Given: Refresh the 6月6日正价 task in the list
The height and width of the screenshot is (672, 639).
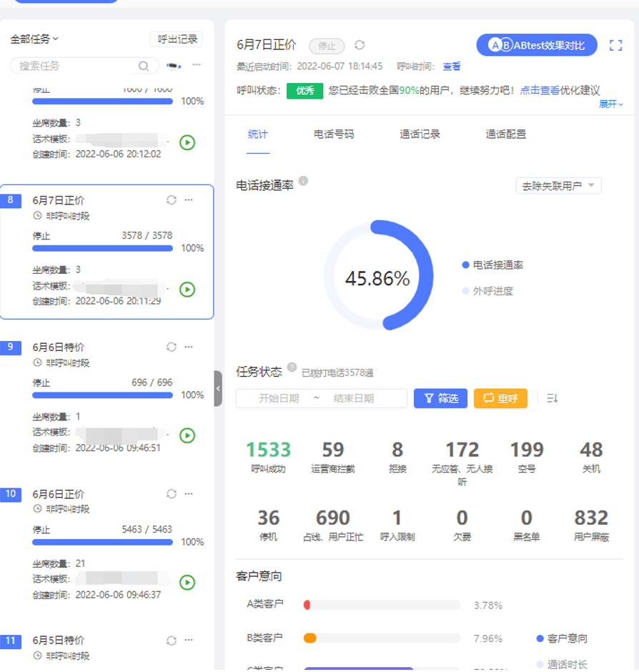Looking at the screenshot, I should [x=172, y=494].
